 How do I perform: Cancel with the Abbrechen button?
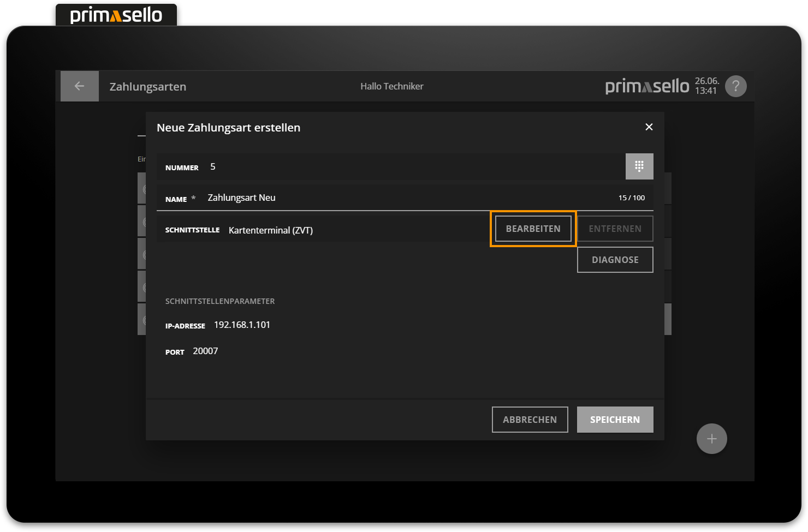(x=530, y=420)
